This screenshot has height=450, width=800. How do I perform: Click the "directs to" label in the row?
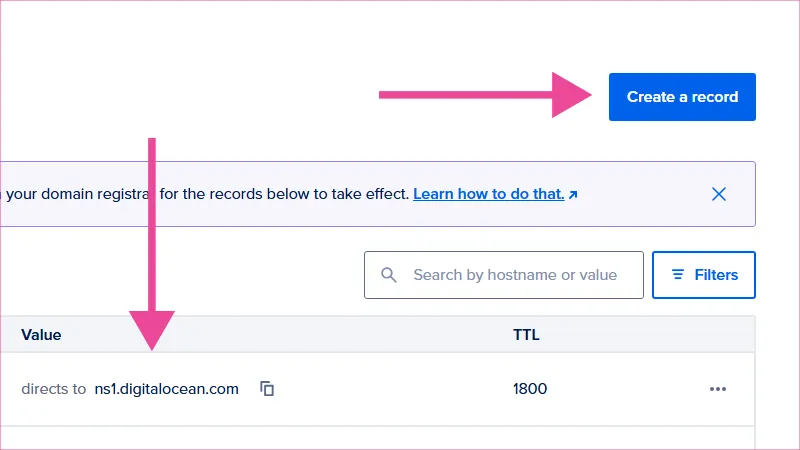coord(53,389)
